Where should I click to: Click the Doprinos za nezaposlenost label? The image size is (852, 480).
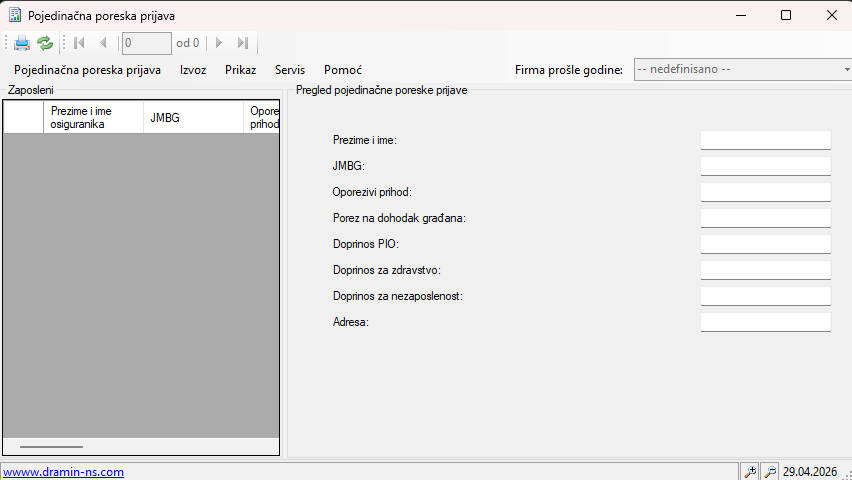coord(398,296)
